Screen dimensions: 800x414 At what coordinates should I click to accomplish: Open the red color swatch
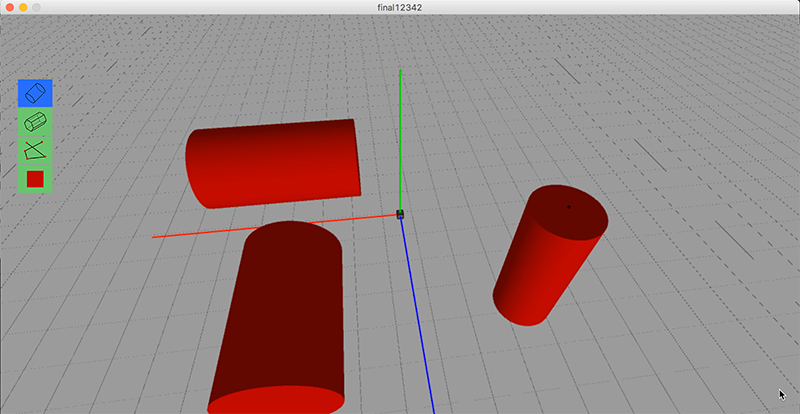(x=35, y=179)
